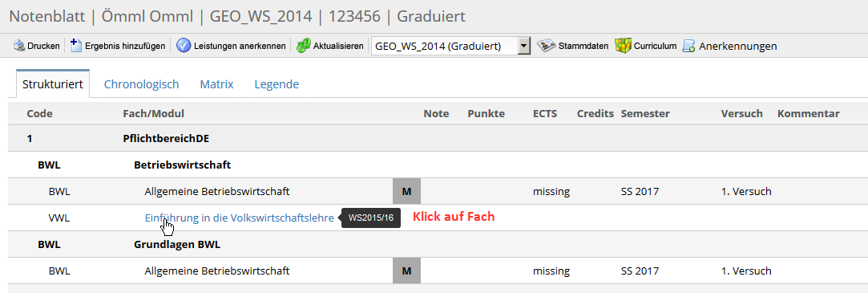
Task: Open the Legende tab
Action: click(277, 84)
